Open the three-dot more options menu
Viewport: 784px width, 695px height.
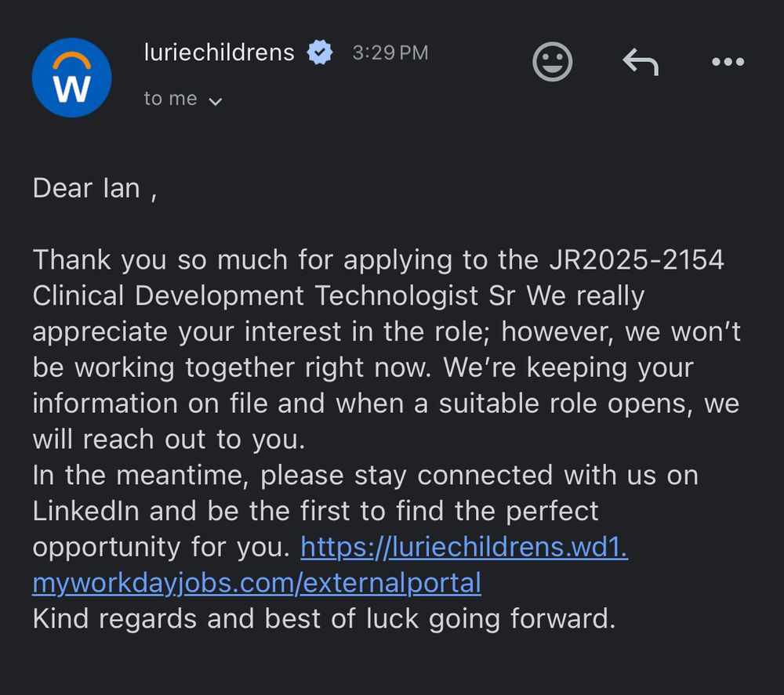(x=728, y=61)
